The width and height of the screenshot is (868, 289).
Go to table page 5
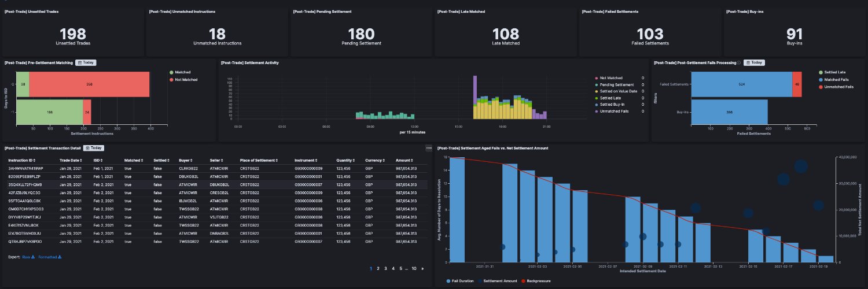400,269
